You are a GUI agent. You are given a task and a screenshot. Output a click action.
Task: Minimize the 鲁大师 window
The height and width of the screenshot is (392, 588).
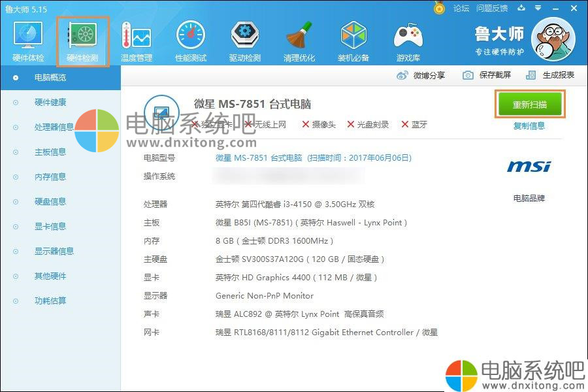coord(556,8)
